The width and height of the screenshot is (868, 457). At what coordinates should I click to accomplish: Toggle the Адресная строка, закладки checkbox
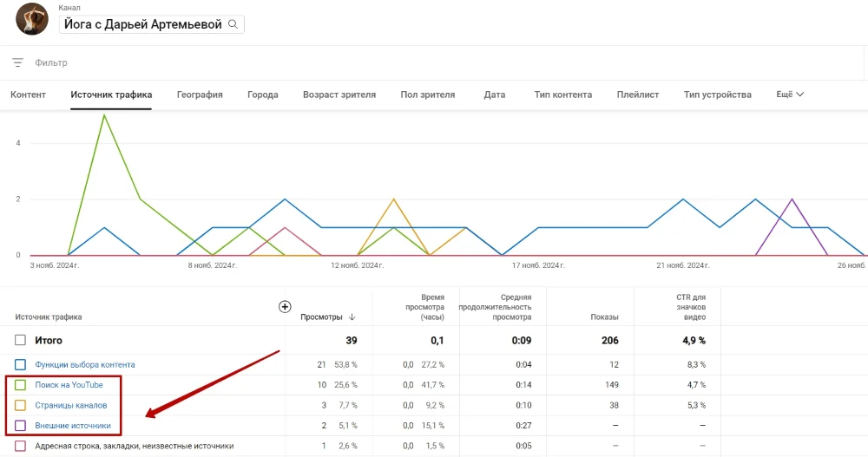[20, 446]
